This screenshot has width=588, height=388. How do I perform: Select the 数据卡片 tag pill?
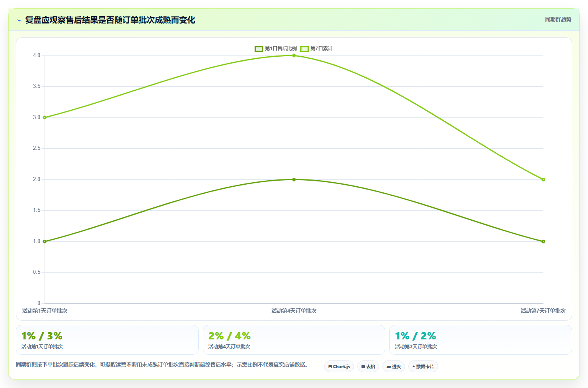[x=423, y=367]
